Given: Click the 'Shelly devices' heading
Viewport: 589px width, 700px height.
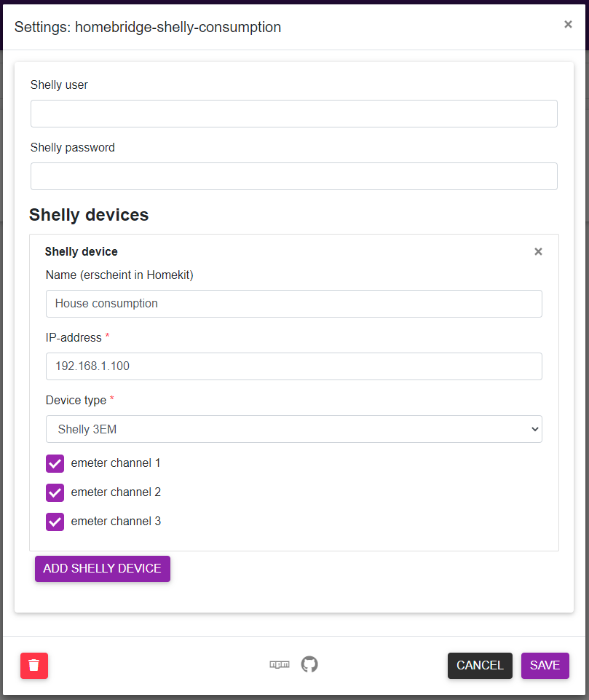Looking at the screenshot, I should point(89,215).
